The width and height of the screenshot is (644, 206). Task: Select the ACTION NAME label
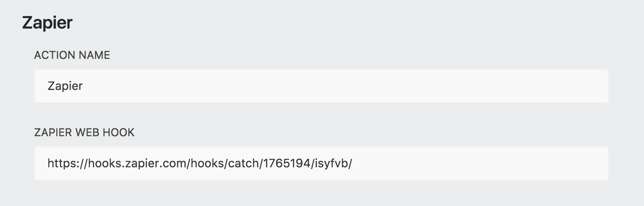pos(72,55)
